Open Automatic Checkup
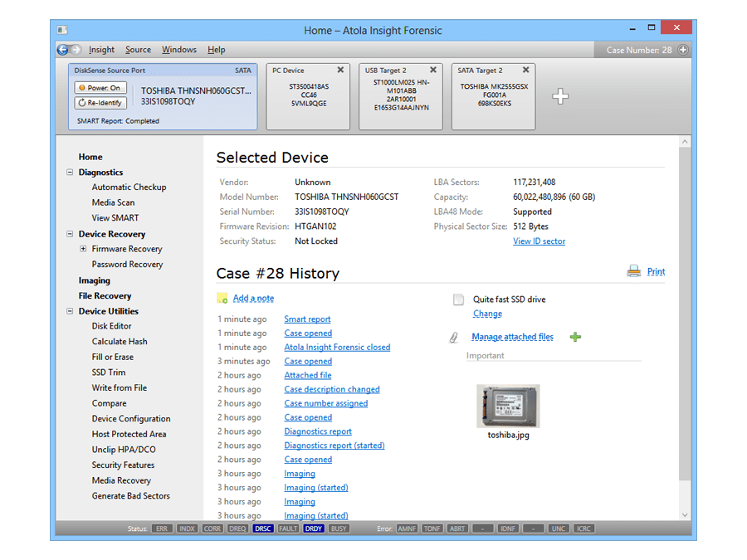The image size is (747, 560). pyautogui.click(x=129, y=187)
